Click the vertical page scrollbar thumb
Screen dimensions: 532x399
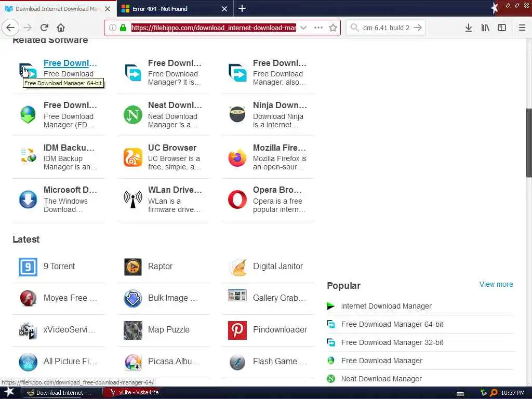(x=528, y=142)
